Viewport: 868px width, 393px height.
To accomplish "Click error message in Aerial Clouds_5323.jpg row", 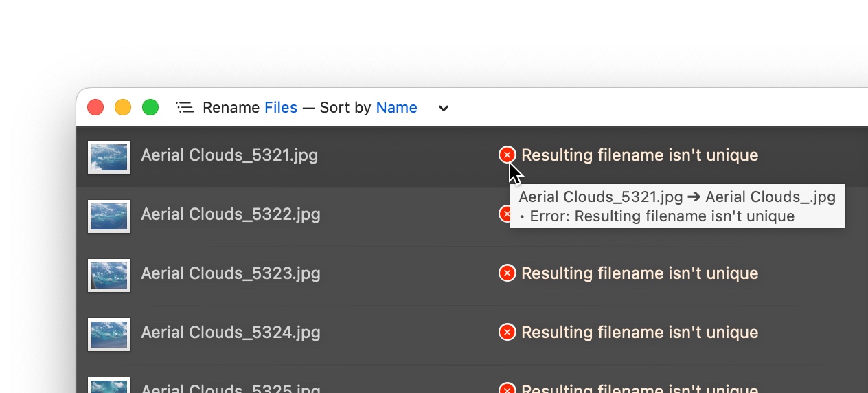I will pyautogui.click(x=640, y=273).
